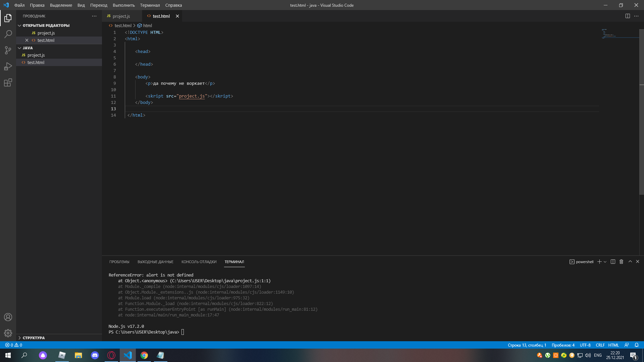The height and width of the screenshot is (362, 644).
Task: Split the terminal panel
Action: coord(613,262)
